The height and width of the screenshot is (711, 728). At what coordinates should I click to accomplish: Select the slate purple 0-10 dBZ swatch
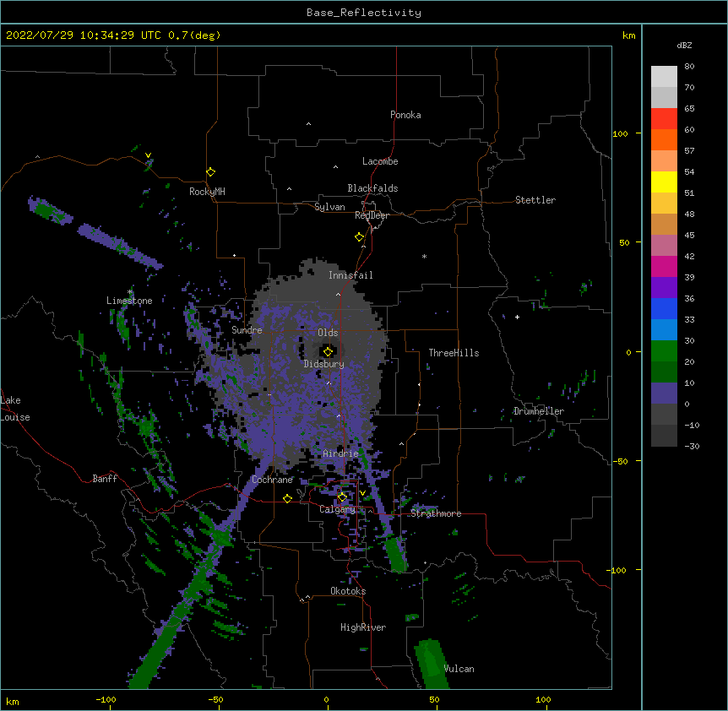point(664,393)
